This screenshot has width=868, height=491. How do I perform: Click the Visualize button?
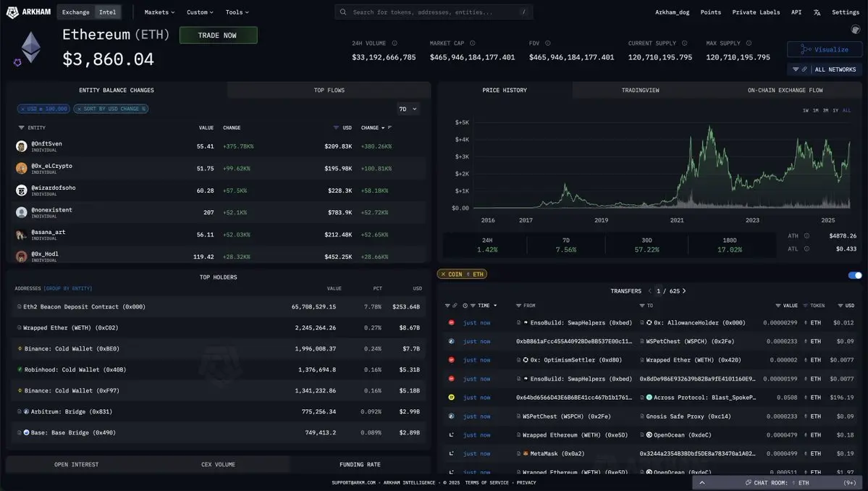point(825,49)
